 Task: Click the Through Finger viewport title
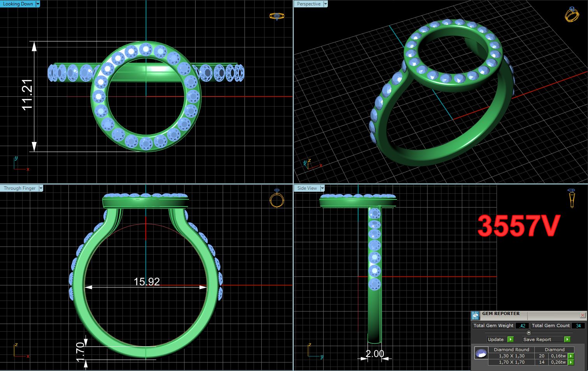coord(19,188)
